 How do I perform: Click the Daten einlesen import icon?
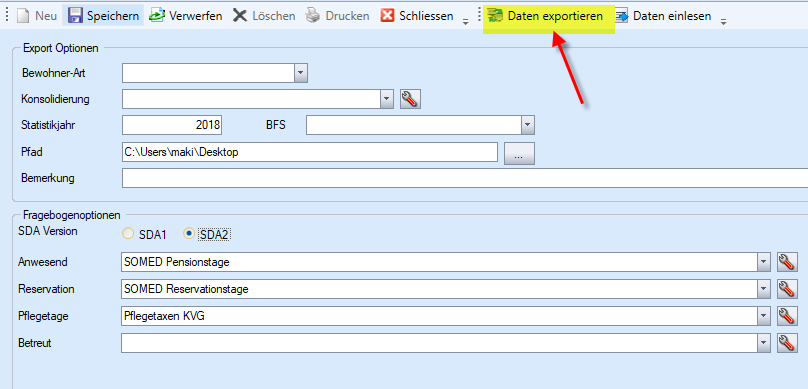621,16
